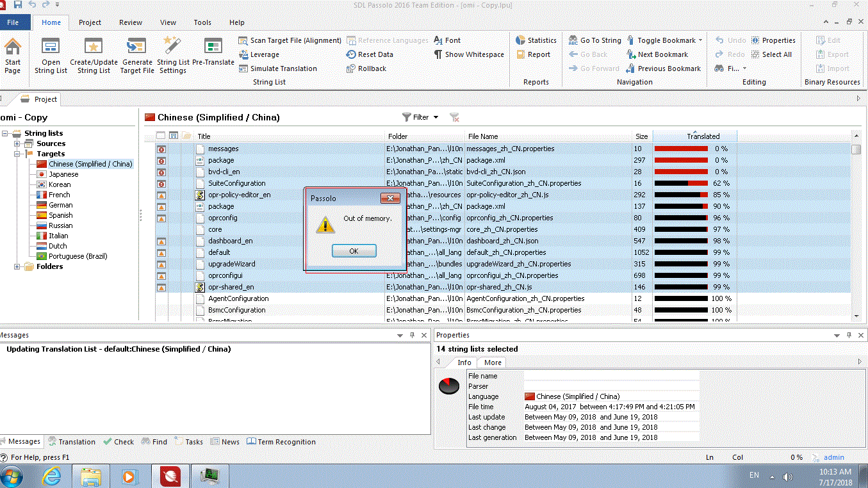Expand the Folders tree node
Image resolution: width=868 pixels, height=488 pixels.
[17, 266]
